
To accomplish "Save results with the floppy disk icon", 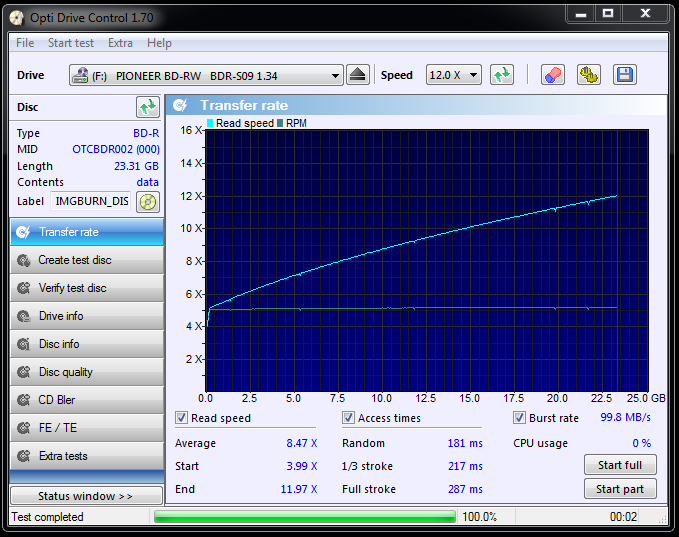I will click(625, 75).
